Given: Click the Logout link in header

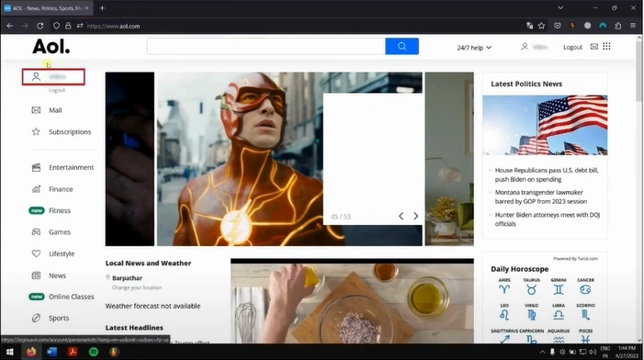Looking at the screenshot, I should [x=572, y=47].
